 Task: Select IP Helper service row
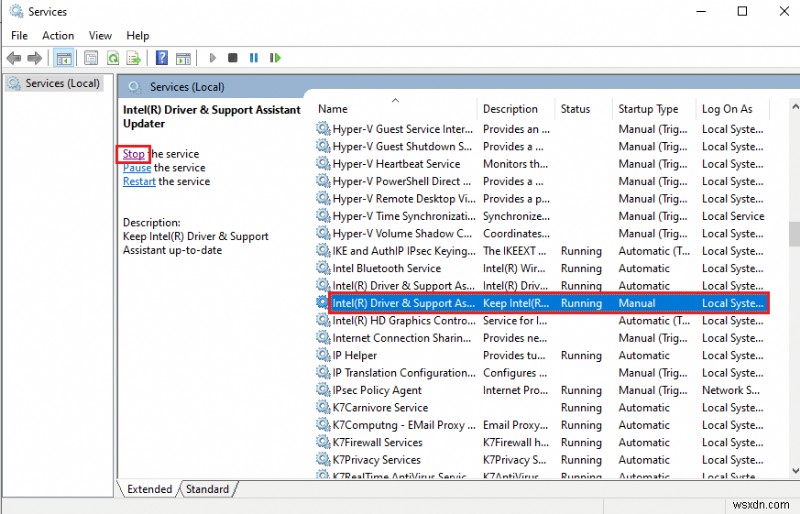click(541, 355)
